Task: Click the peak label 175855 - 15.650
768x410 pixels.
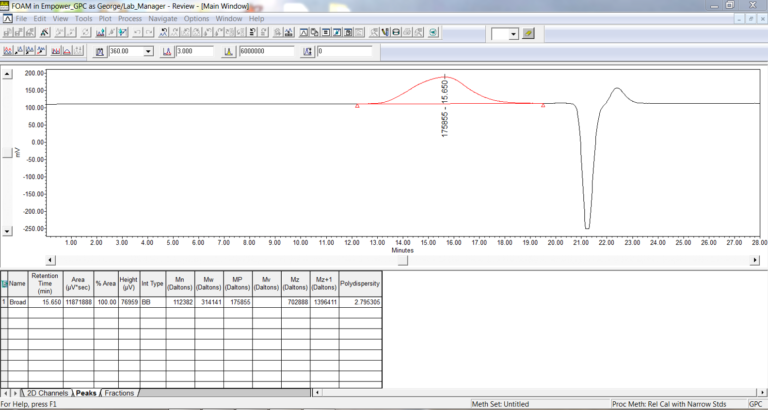Action: 445,108
